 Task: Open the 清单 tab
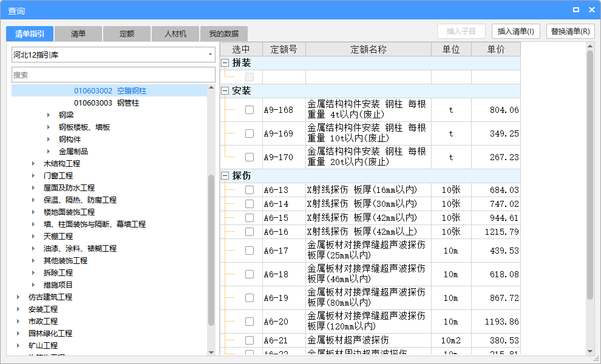pos(78,34)
